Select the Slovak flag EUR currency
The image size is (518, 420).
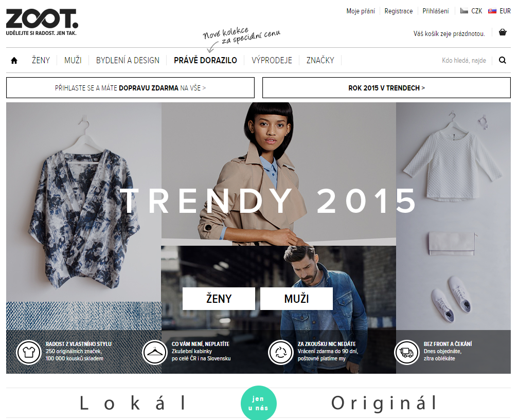[x=499, y=11]
